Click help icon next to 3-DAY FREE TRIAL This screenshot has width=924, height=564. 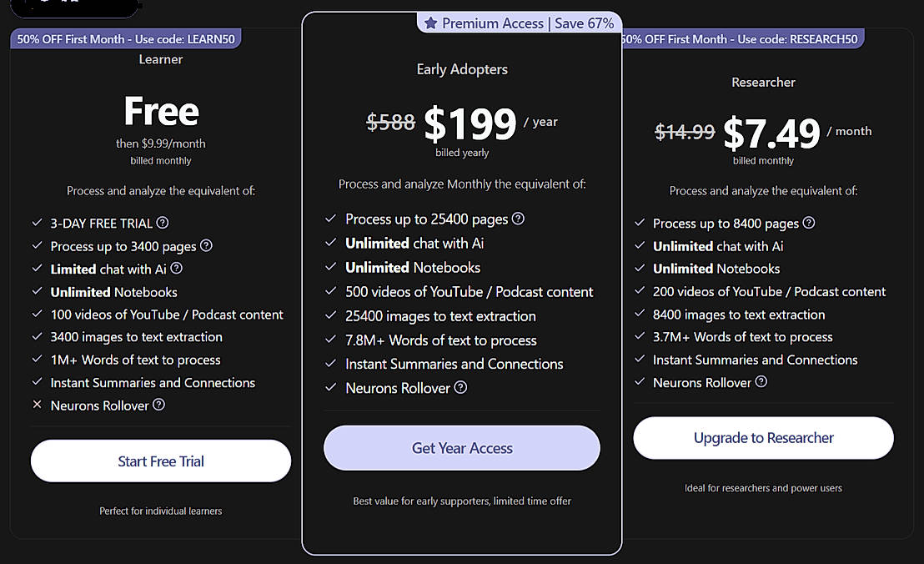[163, 223]
